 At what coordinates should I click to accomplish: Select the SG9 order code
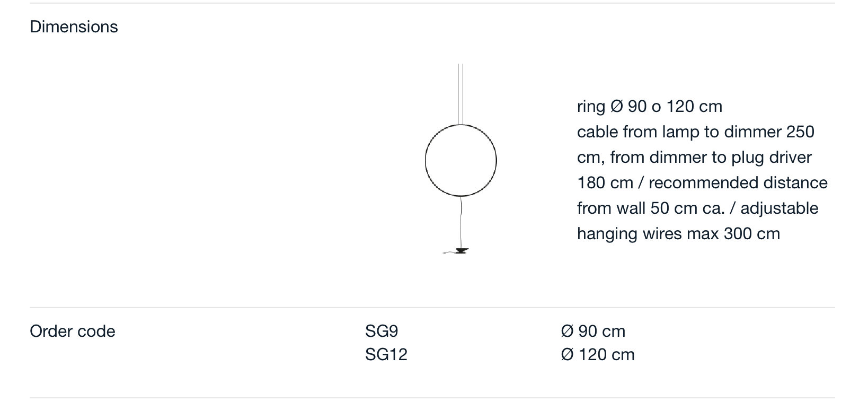pyautogui.click(x=382, y=331)
